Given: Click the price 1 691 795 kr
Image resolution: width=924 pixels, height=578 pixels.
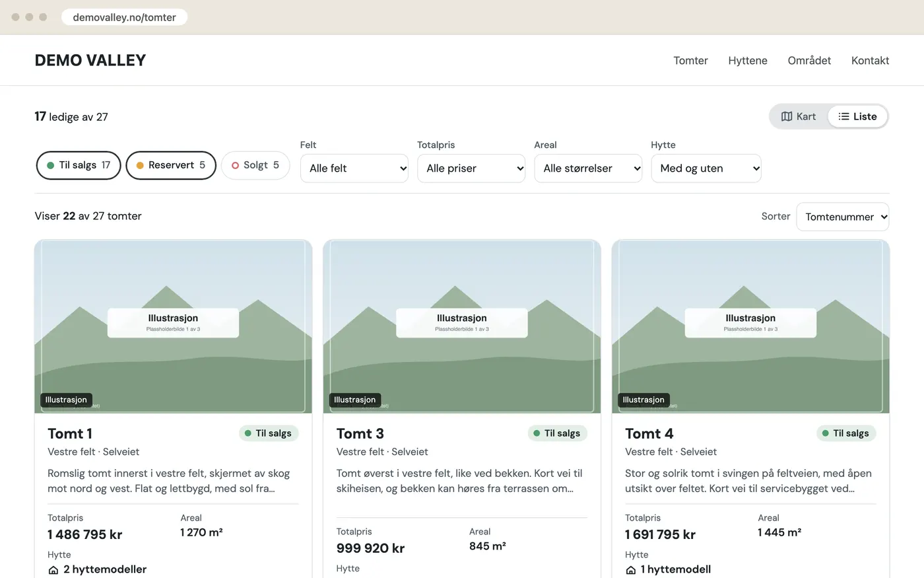Looking at the screenshot, I should [660, 534].
